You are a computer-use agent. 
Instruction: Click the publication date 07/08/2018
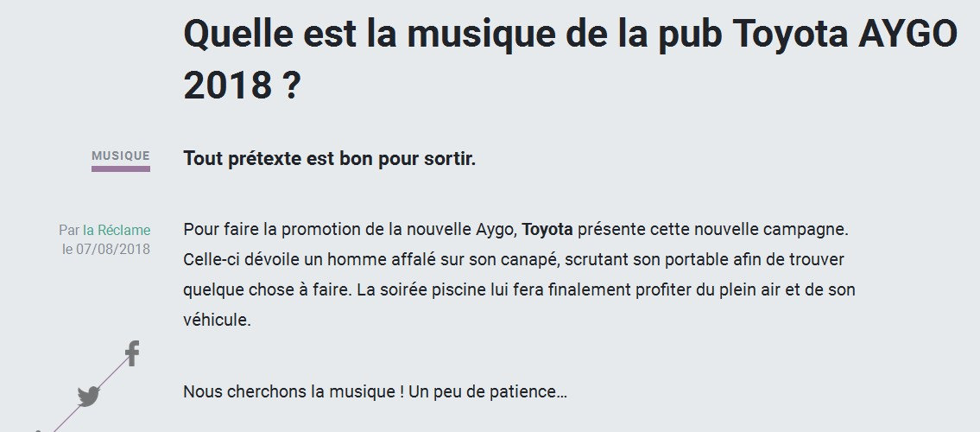(x=113, y=249)
